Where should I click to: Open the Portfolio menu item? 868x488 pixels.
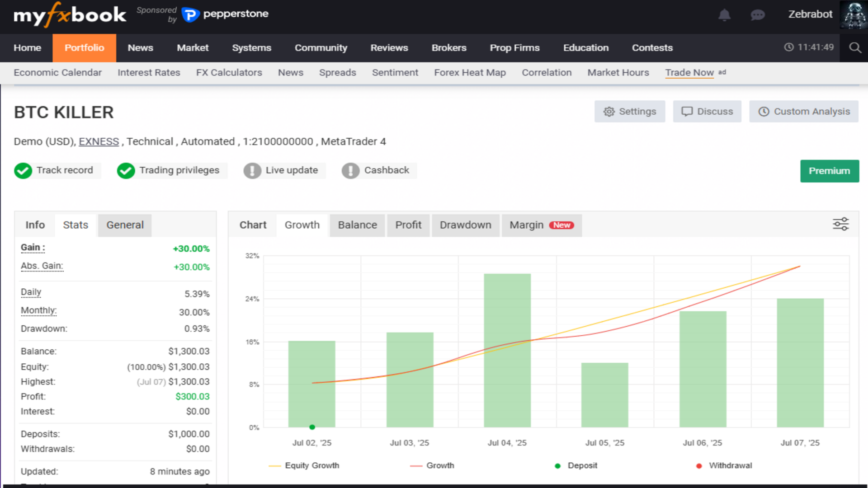click(x=84, y=48)
